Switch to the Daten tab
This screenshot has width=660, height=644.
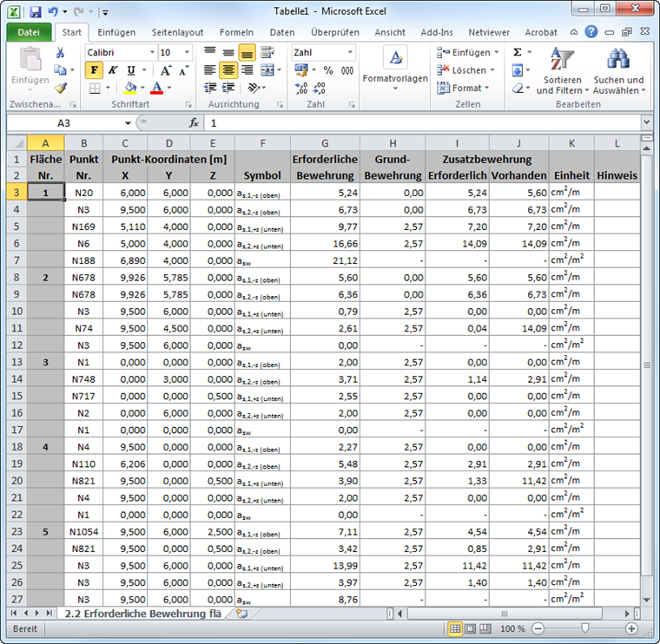point(282,32)
